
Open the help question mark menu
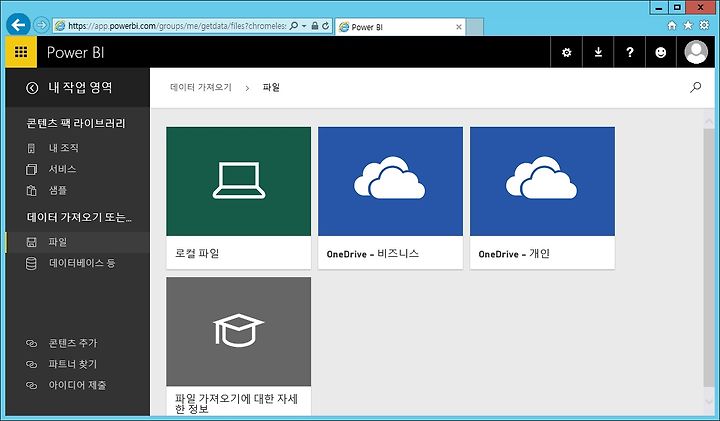[630, 52]
